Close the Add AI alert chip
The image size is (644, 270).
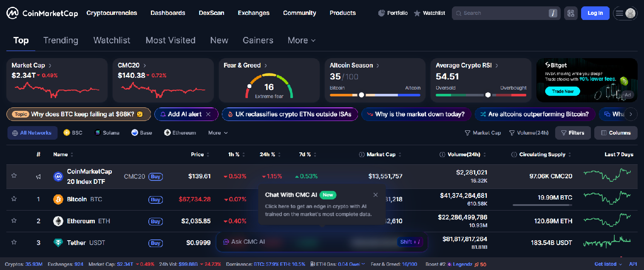[208, 114]
